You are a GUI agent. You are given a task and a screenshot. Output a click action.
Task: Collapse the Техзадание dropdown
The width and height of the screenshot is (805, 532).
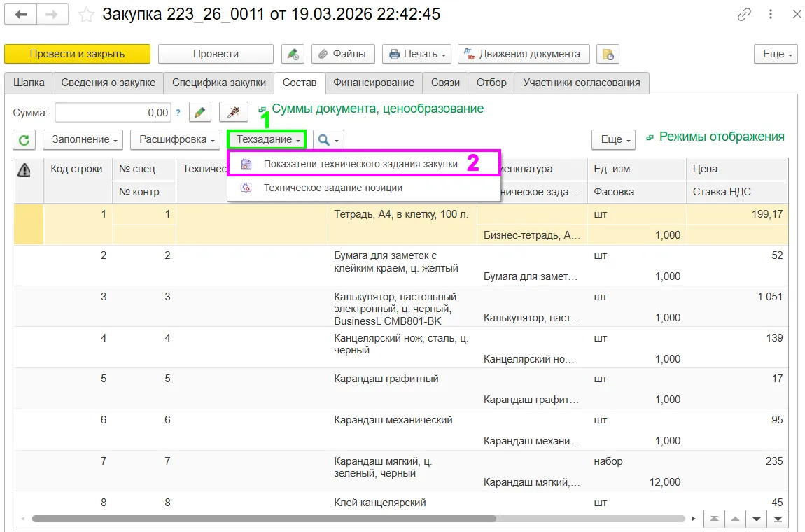pyautogui.click(x=267, y=140)
